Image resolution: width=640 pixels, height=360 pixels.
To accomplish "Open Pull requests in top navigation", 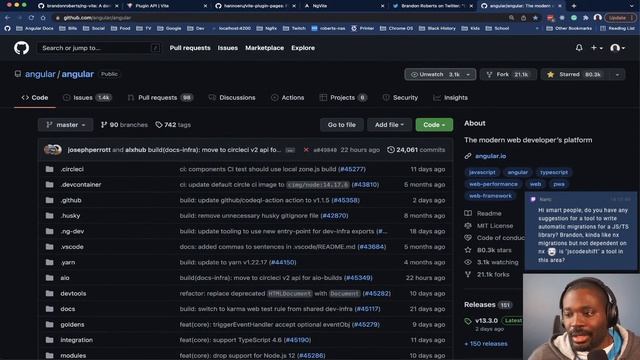I will pyautogui.click(x=190, y=48).
